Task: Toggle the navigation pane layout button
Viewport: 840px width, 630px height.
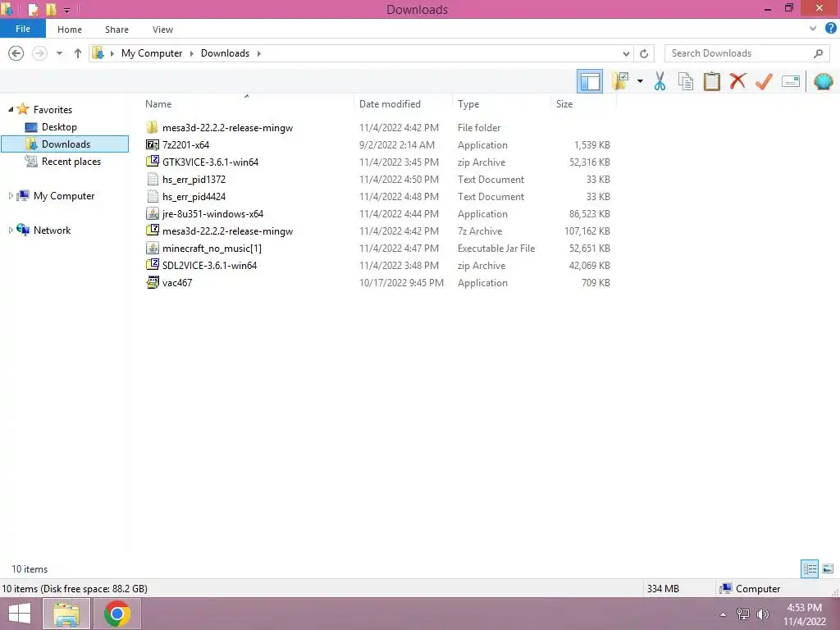Action: [x=589, y=81]
